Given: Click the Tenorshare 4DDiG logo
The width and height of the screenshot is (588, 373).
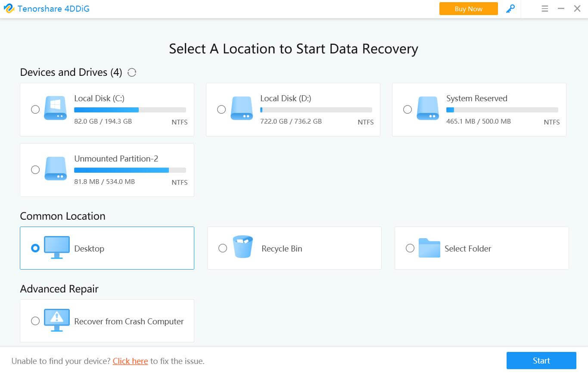Looking at the screenshot, I should pos(9,9).
